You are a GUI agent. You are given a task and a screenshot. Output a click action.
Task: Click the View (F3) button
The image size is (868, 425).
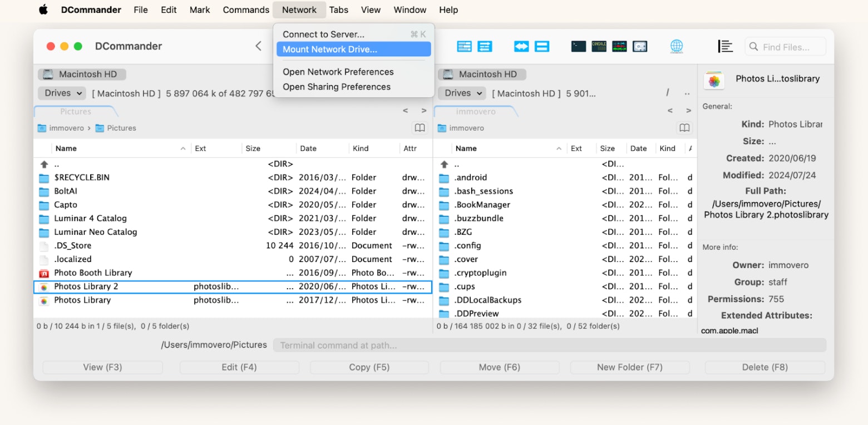[x=102, y=367]
